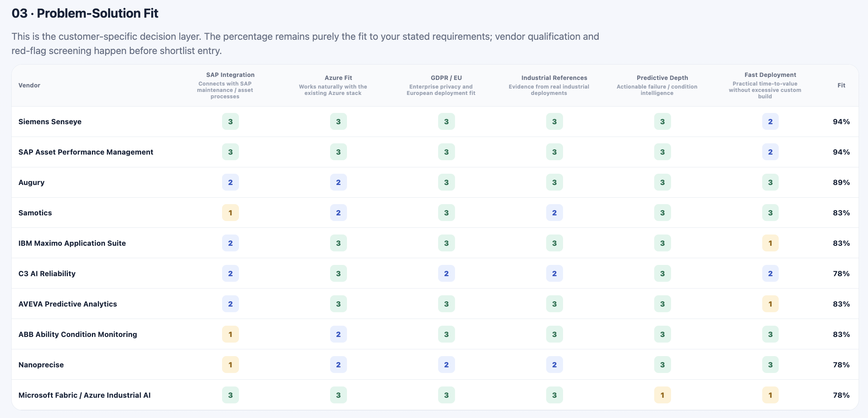
Task: Click IBM Maximo's 83% fit value
Action: tap(841, 243)
